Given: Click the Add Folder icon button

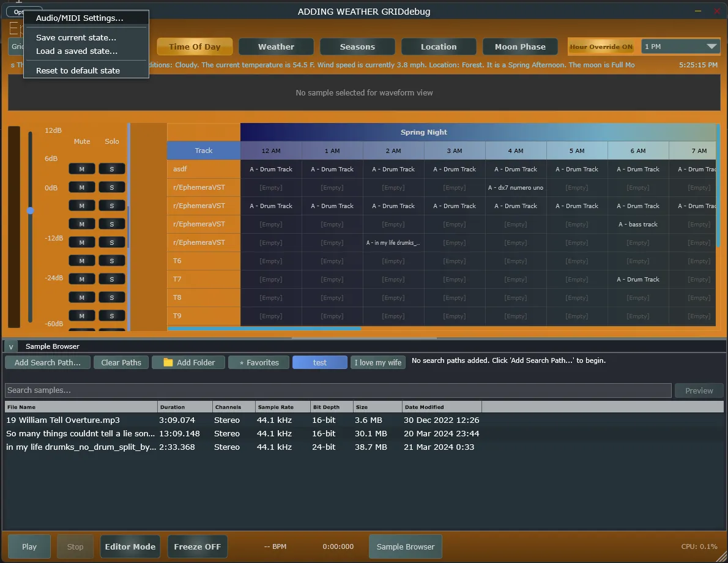Looking at the screenshot, I should tap(188, 362).
